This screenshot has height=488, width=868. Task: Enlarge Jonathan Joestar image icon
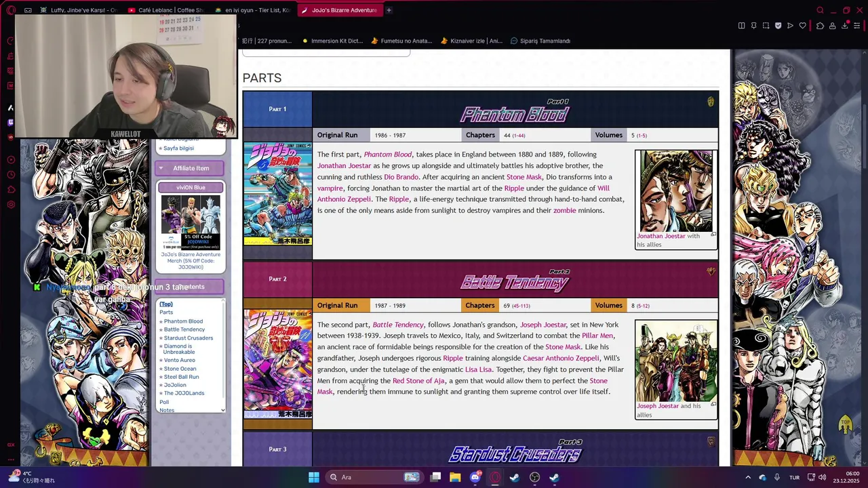(713, 235)
